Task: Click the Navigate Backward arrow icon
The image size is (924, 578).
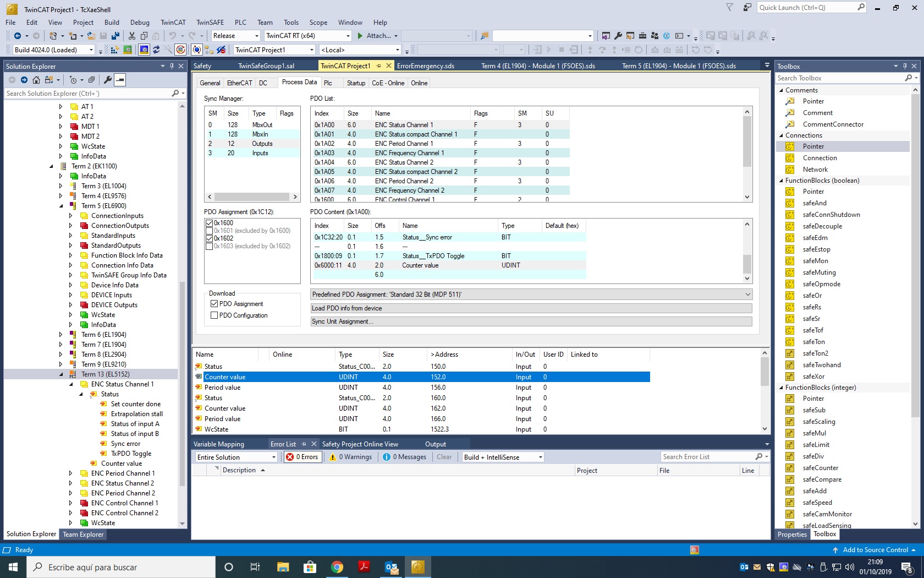Action: click(18, 36)
